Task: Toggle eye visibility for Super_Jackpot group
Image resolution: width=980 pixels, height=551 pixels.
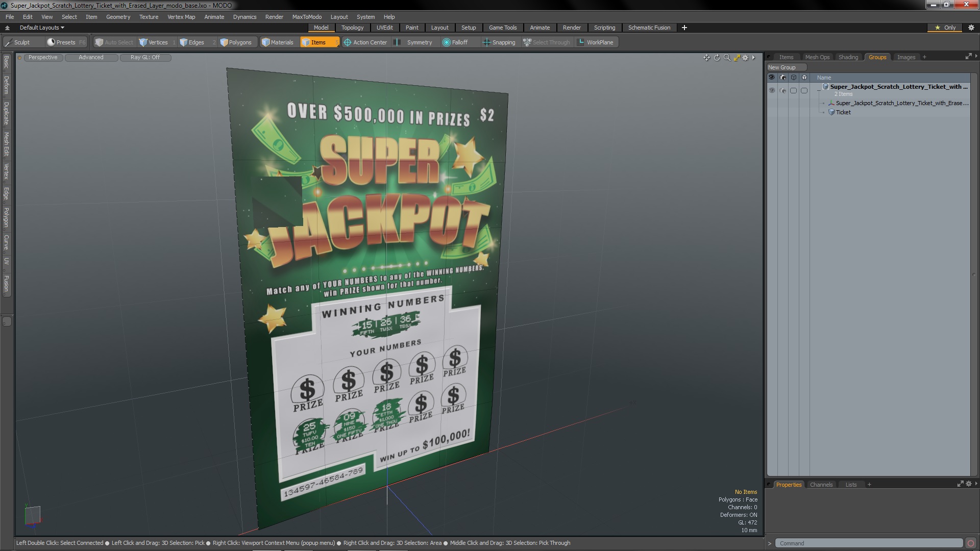Action: (x=772, y=90)
